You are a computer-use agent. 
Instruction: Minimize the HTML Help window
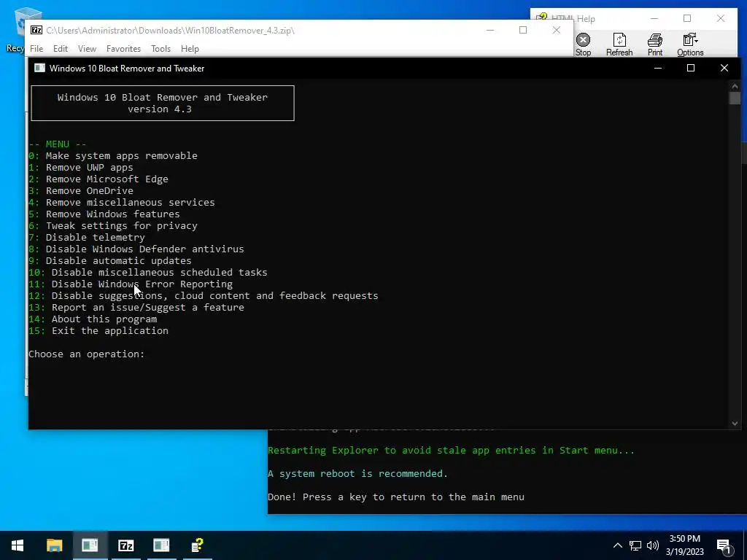[654, 18]
